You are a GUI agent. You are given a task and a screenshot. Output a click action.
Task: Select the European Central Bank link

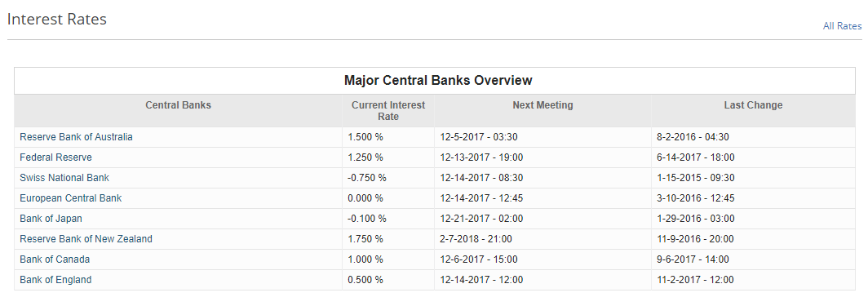click(71, 197)
